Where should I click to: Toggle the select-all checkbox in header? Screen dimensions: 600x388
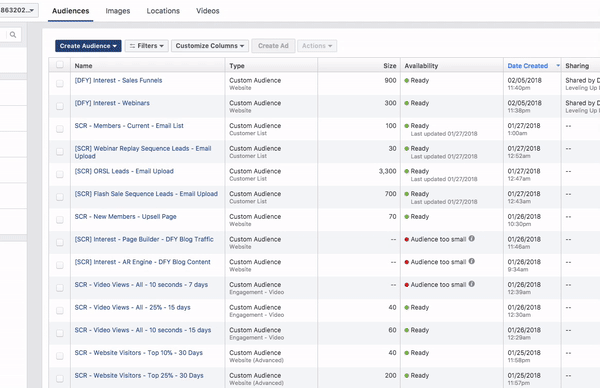coord(60,64)
